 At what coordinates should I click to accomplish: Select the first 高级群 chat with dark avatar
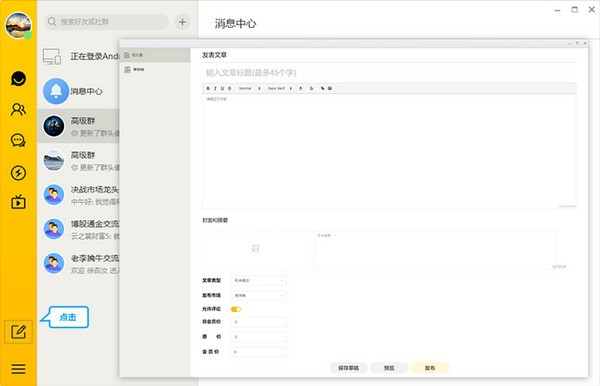(78, 126)
